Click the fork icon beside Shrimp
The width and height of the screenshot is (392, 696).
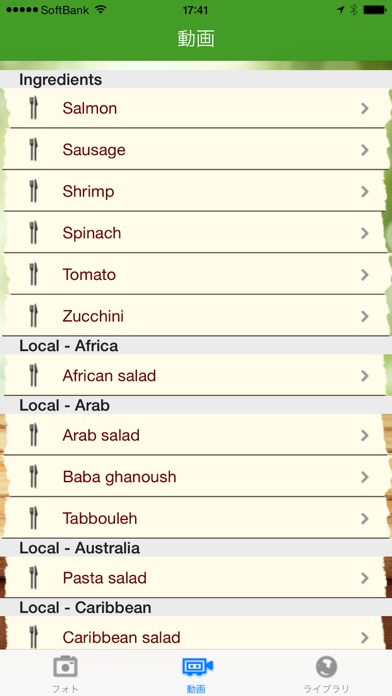point(33,191)
